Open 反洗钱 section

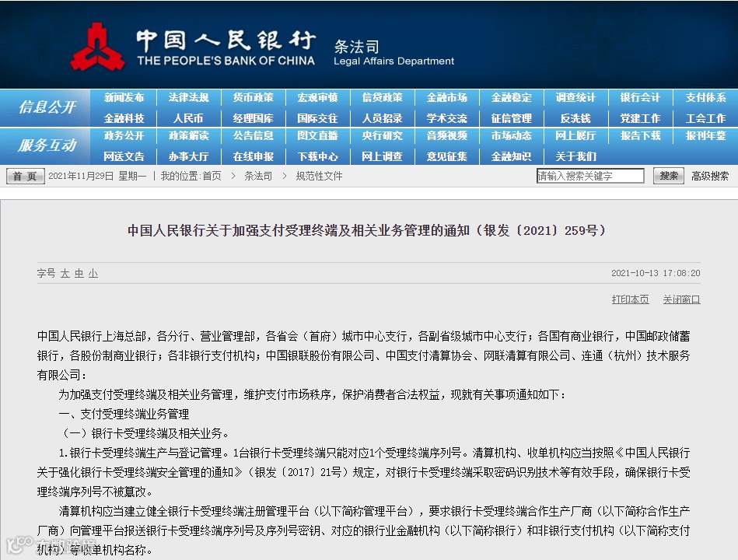[x=575, y=118]
